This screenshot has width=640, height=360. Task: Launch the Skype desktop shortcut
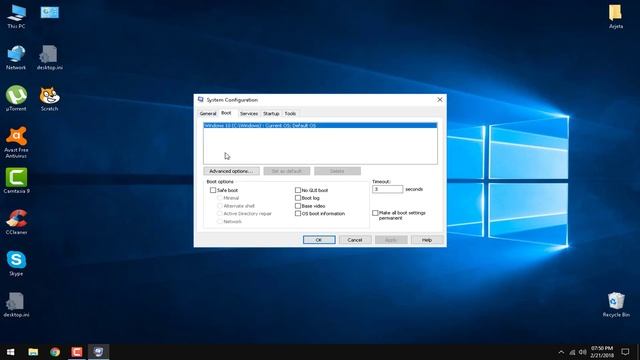pos(16,263)
